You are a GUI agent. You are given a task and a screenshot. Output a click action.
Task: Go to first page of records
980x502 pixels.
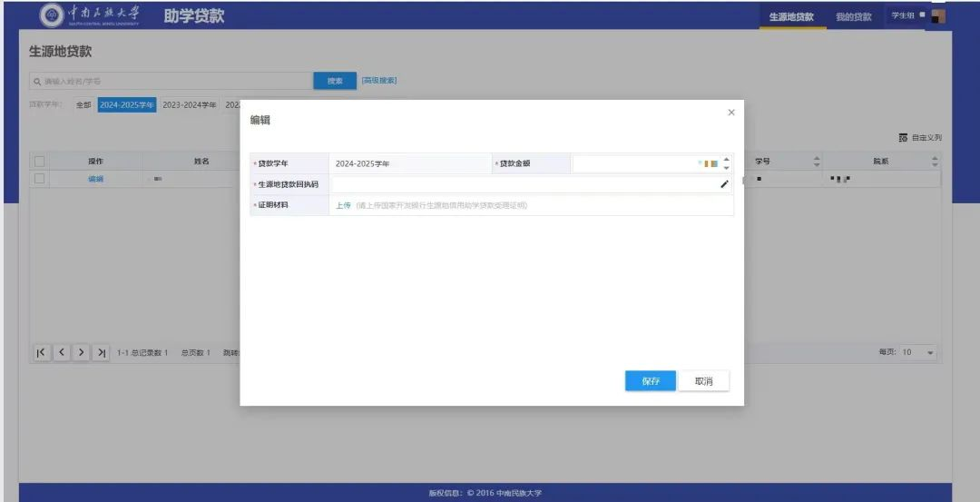point(41,352)
